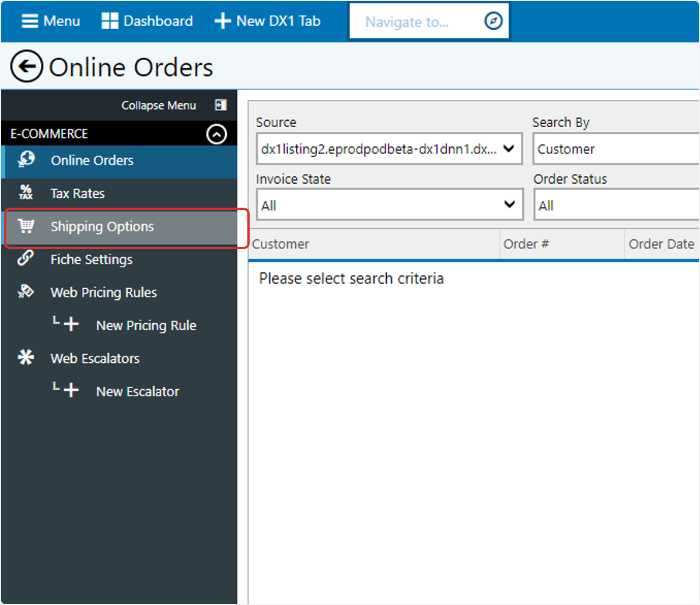Image resolution: width=700 pixels, height=605 pixels.
Task: Click New DX1 Tab label
Action: coord(278,21)
